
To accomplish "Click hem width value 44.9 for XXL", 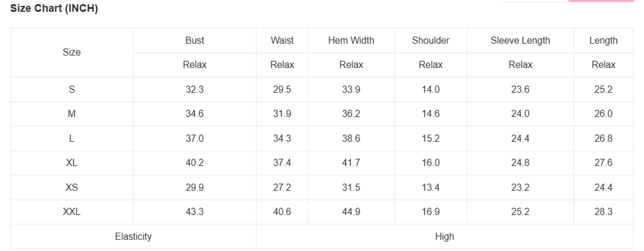I will coord(351,212).
